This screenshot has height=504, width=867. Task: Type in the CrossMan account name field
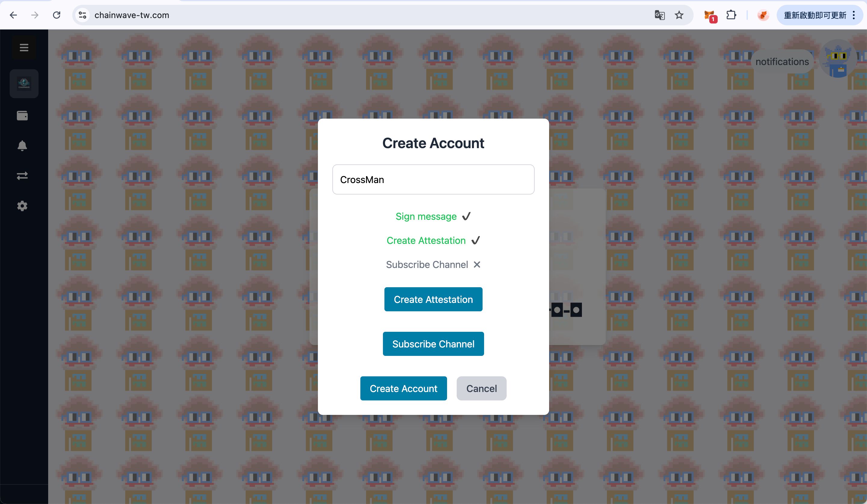pos(433,179)
